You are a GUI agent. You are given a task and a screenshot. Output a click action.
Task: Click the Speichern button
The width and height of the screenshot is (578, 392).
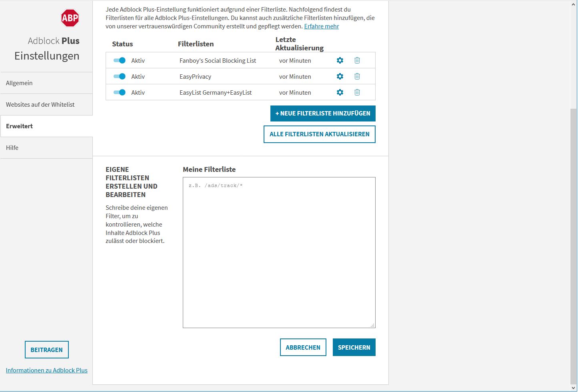354,347
